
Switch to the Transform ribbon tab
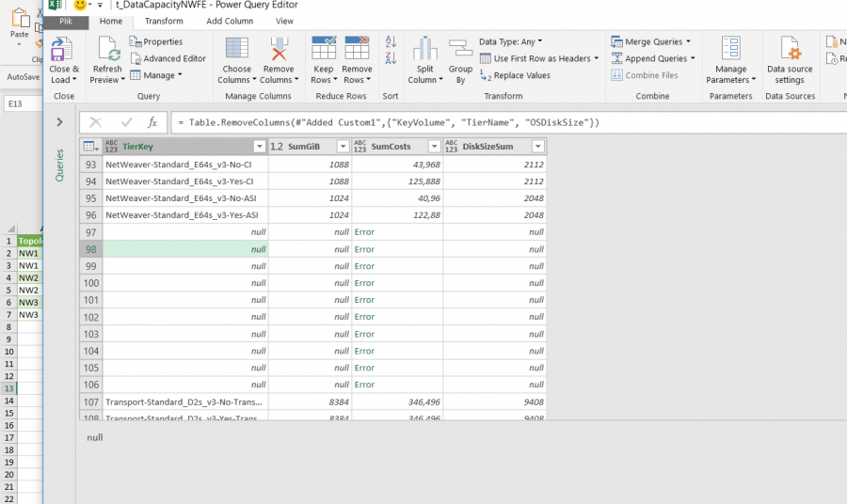click(x=164, y=21)
